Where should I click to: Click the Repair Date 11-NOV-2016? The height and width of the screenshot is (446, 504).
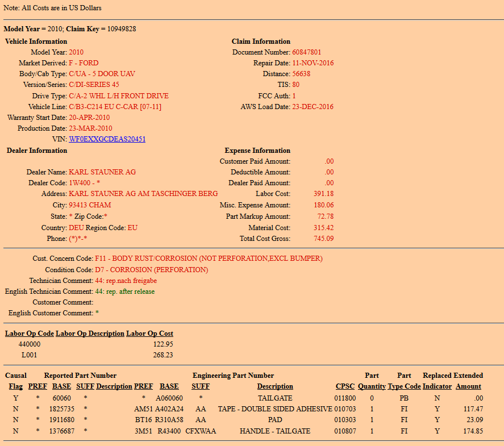click(x=313, y=63)
